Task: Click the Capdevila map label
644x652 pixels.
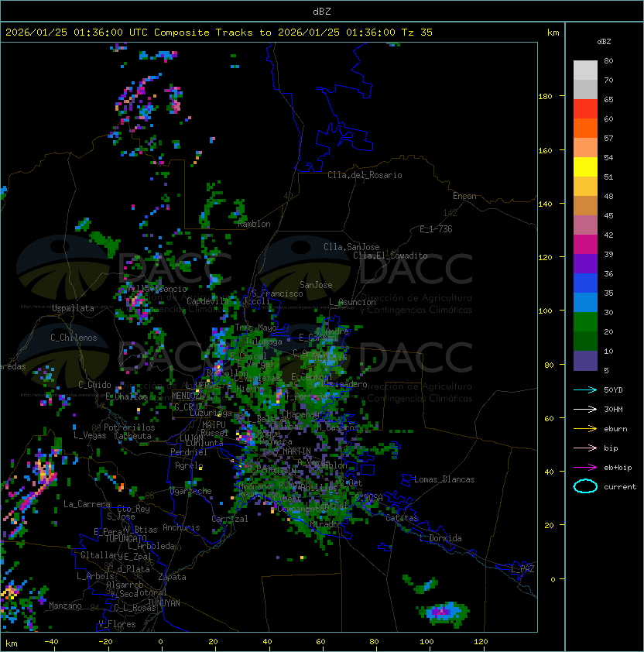Action: point(207,301)
